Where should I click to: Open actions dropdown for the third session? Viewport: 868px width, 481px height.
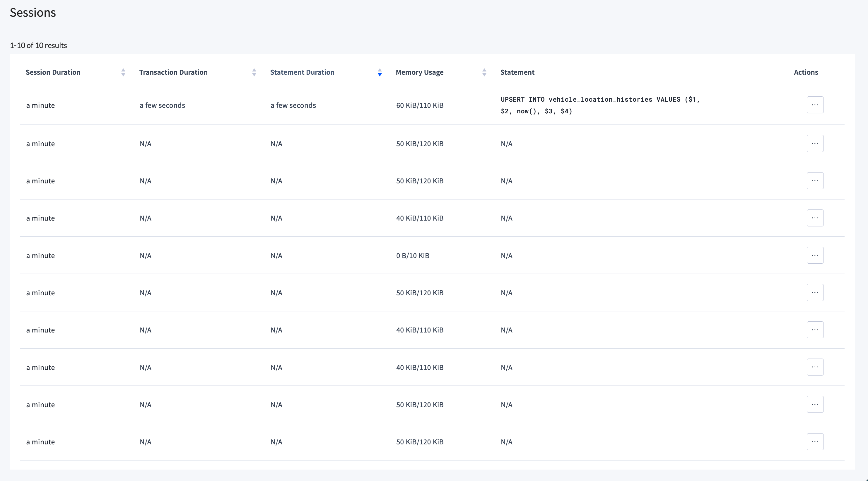(815, 180)
